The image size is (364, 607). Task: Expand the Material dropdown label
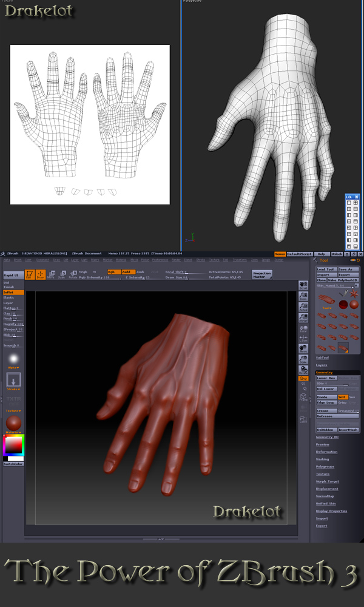coord(13,432)
